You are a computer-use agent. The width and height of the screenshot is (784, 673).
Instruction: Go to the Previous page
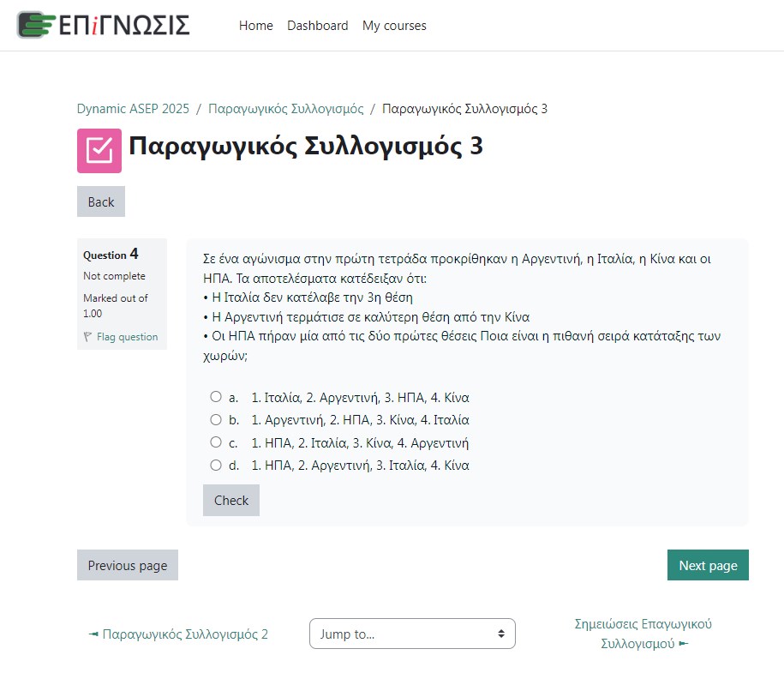click(x=128, y=565)
